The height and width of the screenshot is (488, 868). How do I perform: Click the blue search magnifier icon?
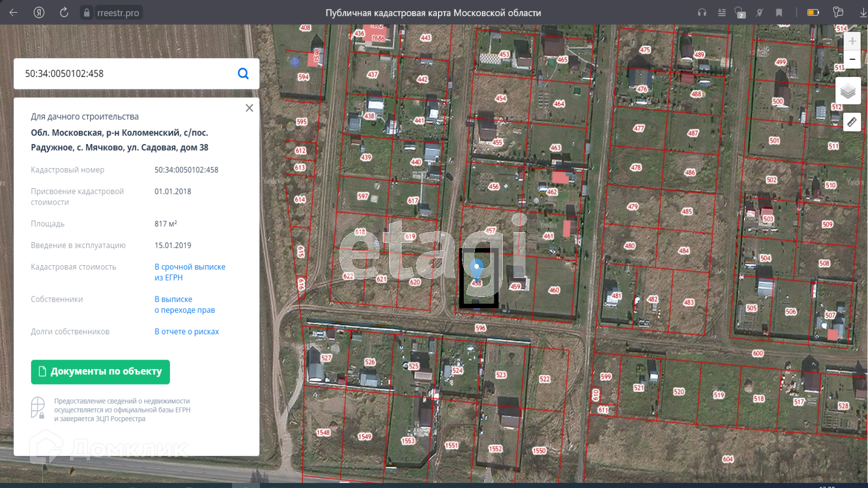tap(243, 74)
